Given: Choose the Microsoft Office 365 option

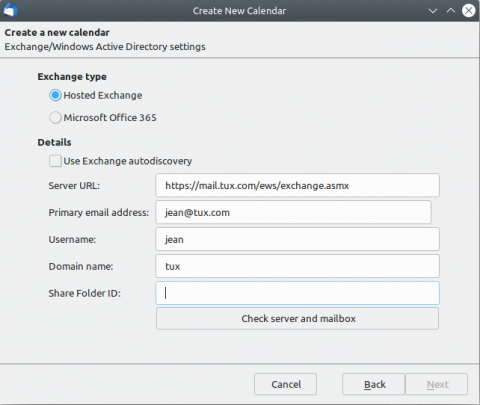Looking at the screenshot, I should 55,118.
